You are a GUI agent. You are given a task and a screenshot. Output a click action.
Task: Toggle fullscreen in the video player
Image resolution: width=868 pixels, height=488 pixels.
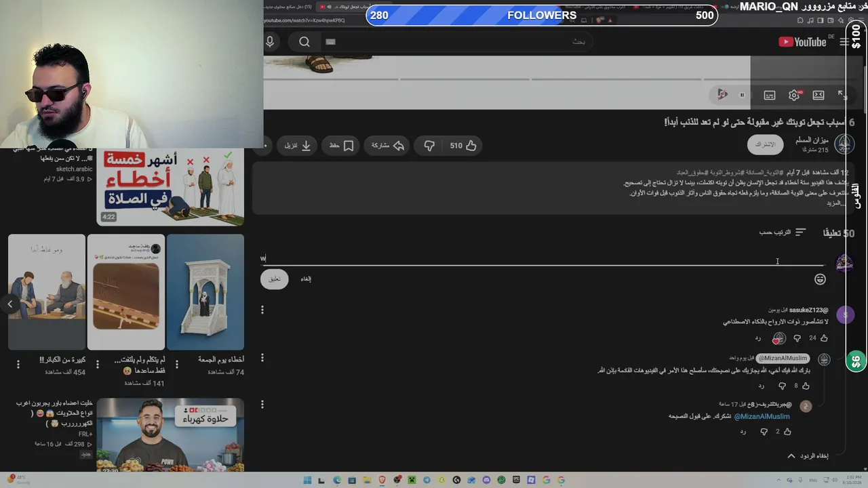[842, 95]
